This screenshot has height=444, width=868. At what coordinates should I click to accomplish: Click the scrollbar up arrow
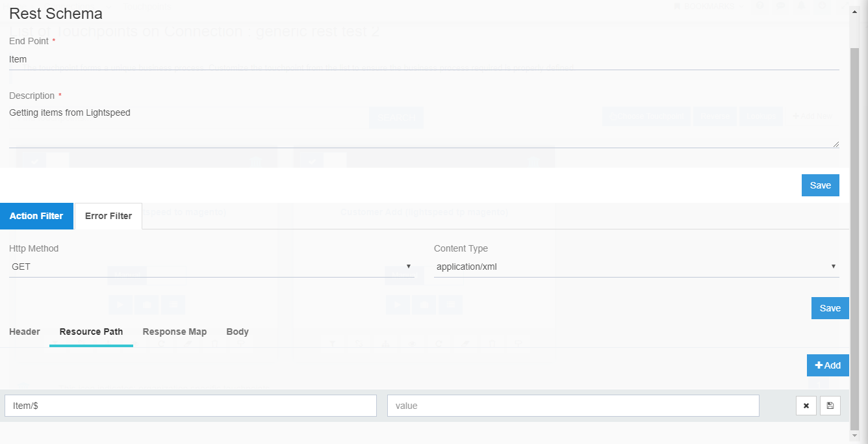click(854, 8)
